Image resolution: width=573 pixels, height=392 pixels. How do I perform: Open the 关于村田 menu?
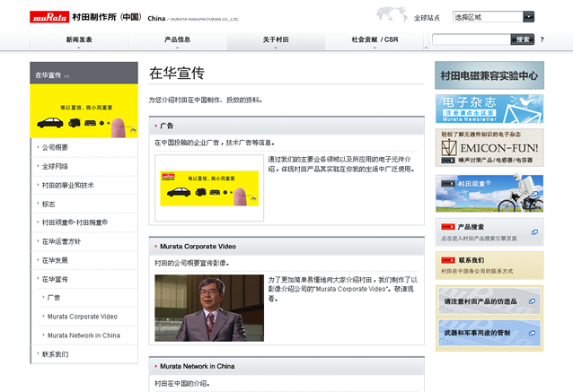pyautogui.click(x=276, y=39)
